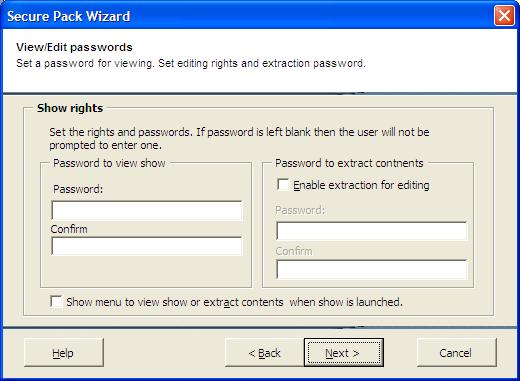Tick the Show menu when show is launched checkbox
520x381 pixels.
coord(56,301)
